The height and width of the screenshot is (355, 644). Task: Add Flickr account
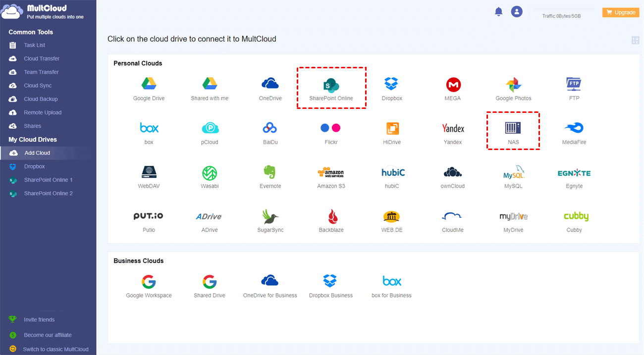(331, 128)
